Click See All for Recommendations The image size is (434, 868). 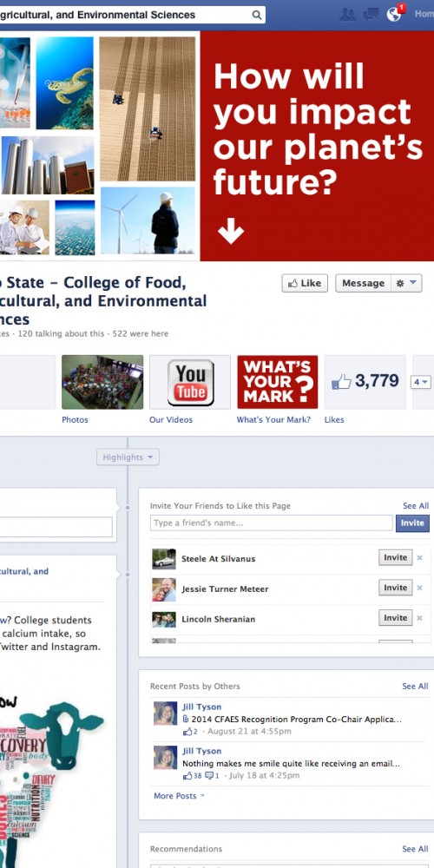[x=415, y=849]
